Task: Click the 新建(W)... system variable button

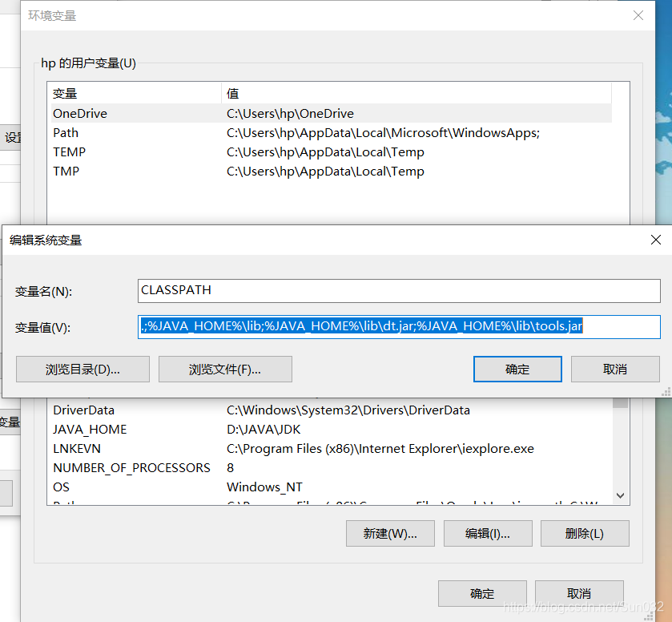Action: [x=390, y=533]
